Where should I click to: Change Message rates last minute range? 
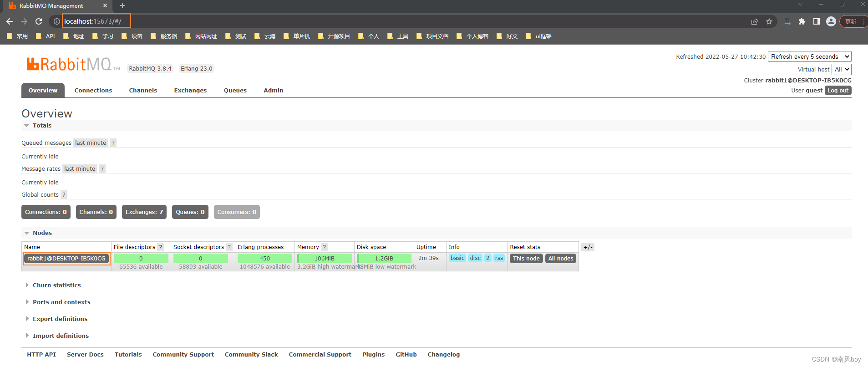pyautogui.click(x=80, y=169)
